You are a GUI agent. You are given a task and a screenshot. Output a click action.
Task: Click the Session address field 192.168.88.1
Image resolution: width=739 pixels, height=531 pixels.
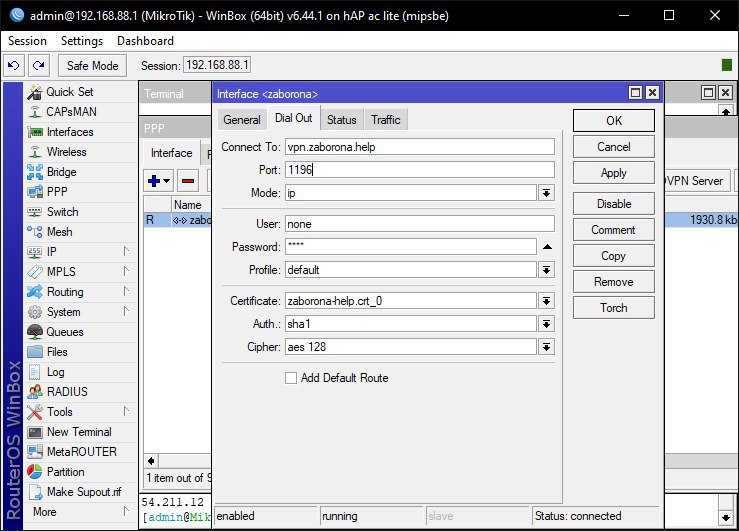point(217,65)
